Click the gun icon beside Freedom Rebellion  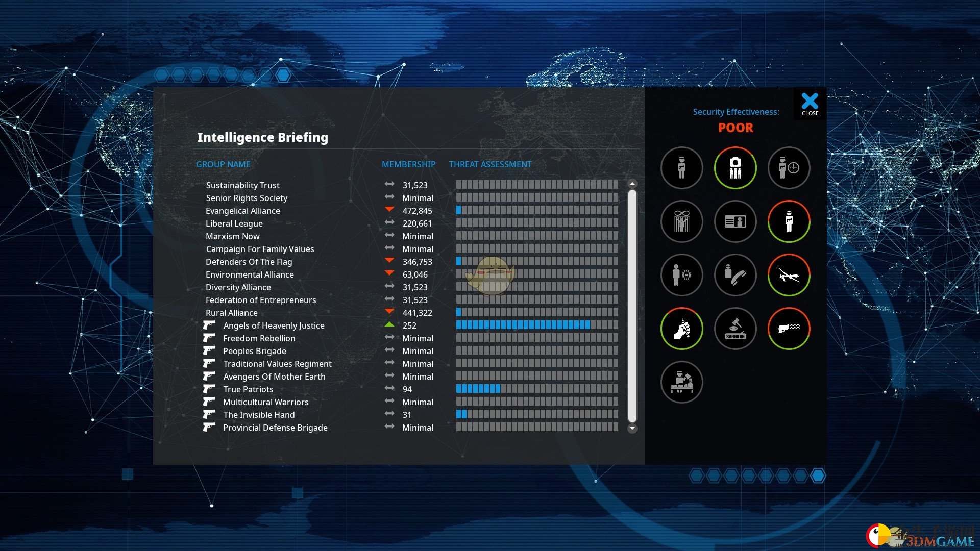(x=209, y=338)
